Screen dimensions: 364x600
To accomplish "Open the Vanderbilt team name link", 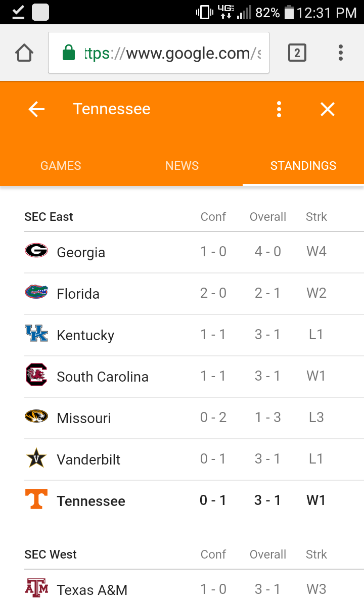I will coord(89,459).
